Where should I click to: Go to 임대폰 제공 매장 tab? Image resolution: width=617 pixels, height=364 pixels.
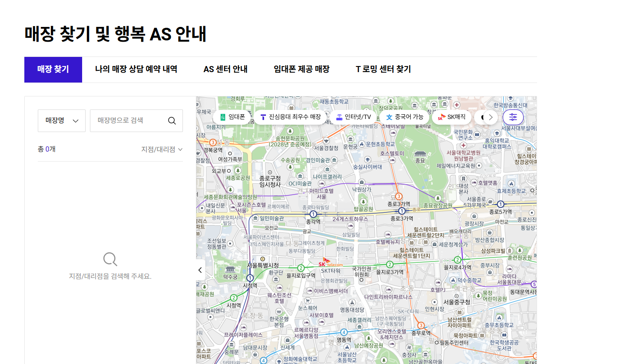click(302, 69)
